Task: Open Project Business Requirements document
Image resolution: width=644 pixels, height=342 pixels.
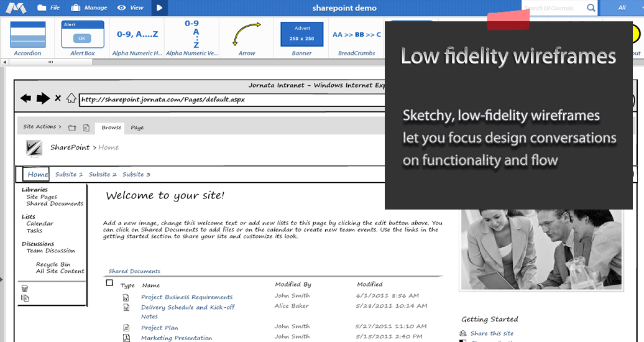Action: coord(187,297)
